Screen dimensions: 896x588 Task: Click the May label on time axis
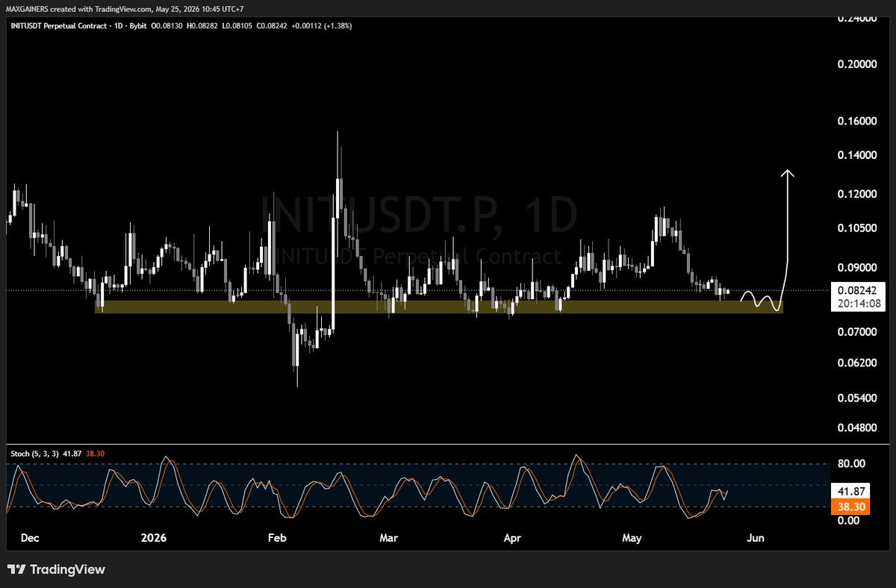632,537
